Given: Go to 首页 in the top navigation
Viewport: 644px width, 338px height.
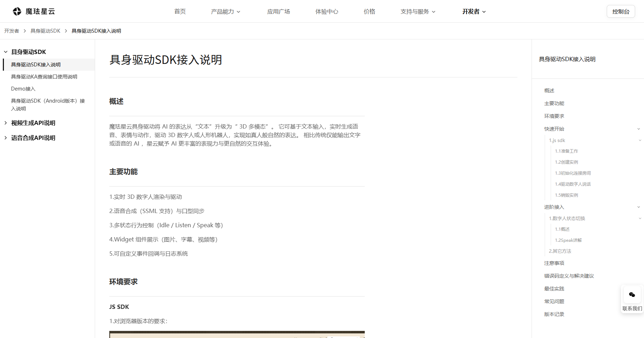Looking at the screenshot, I should point(180,12).
